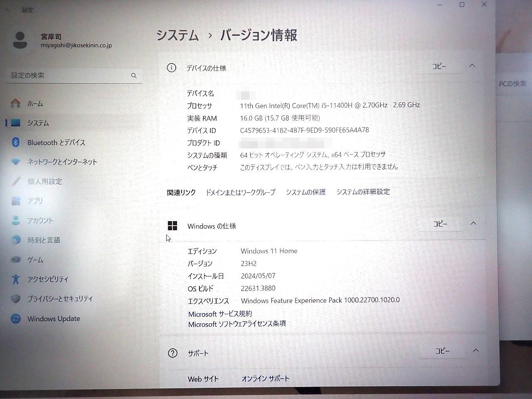Click the 64 ビット system type text
This screenshot has height=399, width=532.
coord(313,155)
